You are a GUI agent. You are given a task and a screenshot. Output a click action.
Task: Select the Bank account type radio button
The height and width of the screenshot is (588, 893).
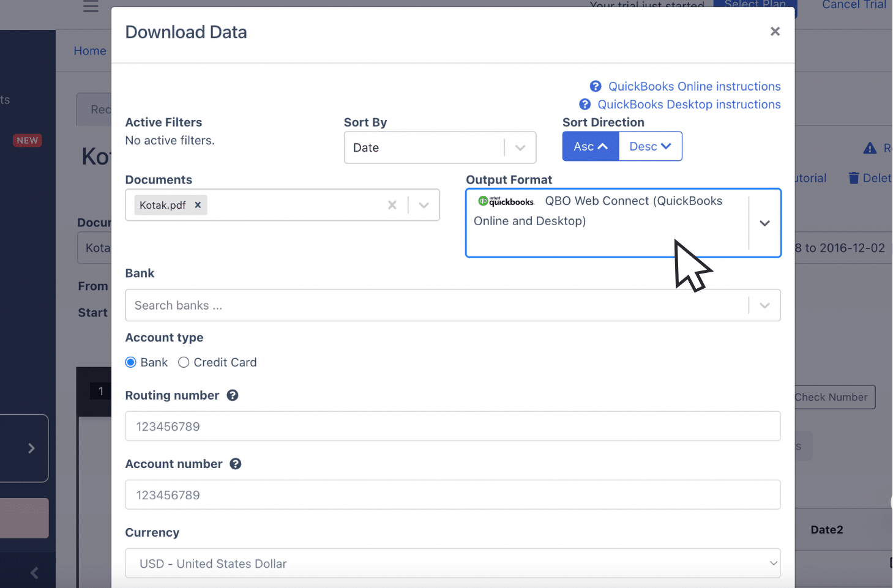tap(130, 362)
